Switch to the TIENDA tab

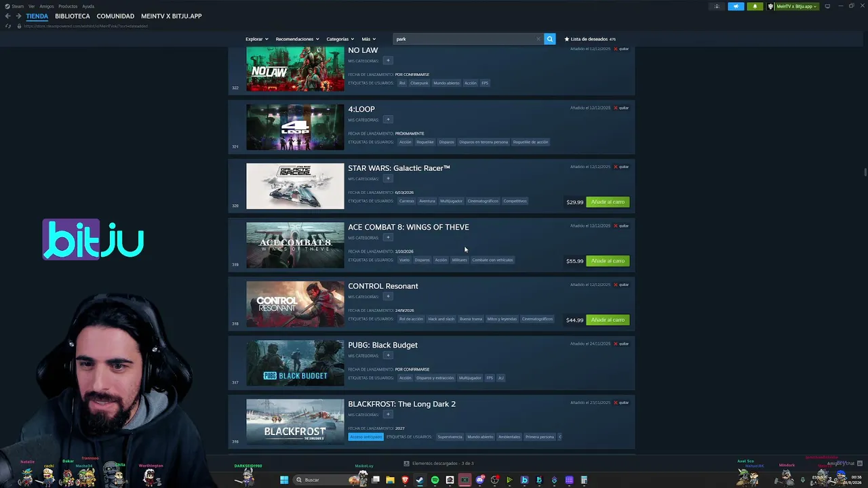pos(37,16)
